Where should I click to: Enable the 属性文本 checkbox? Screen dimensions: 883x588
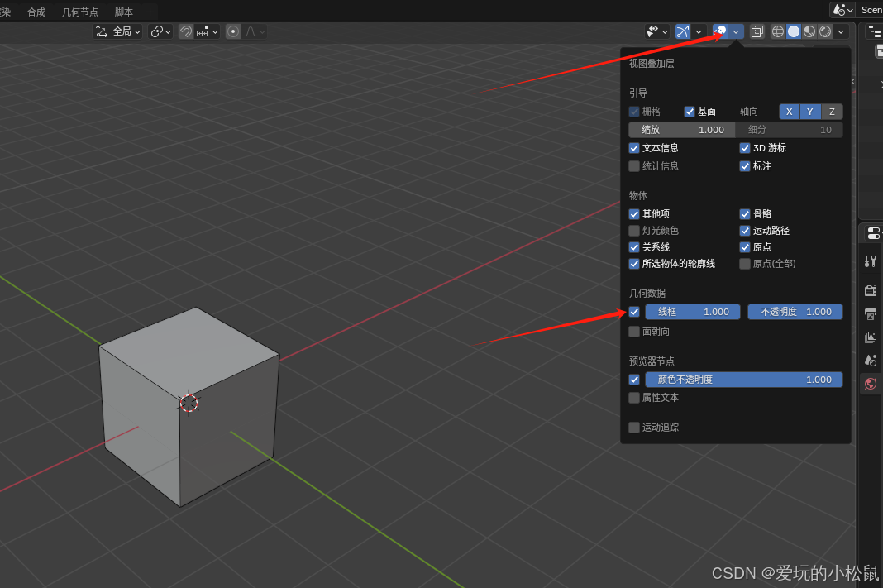tap(634, 398)
